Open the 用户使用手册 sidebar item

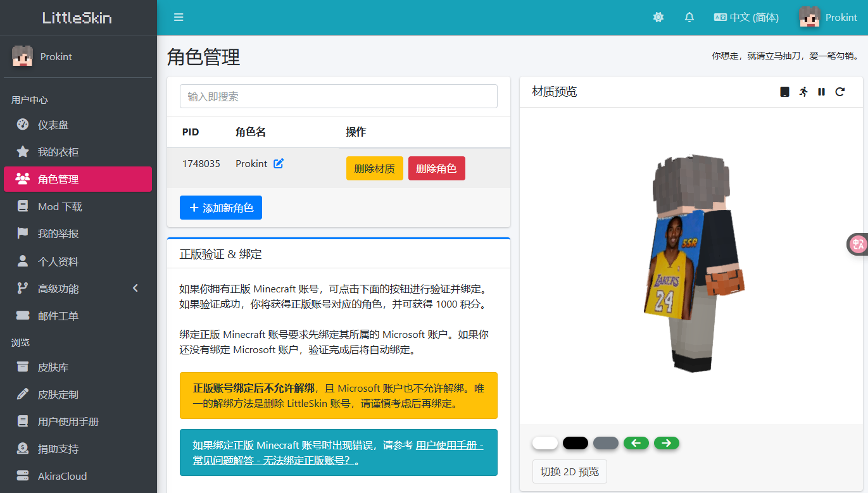[x=78, y=421]
